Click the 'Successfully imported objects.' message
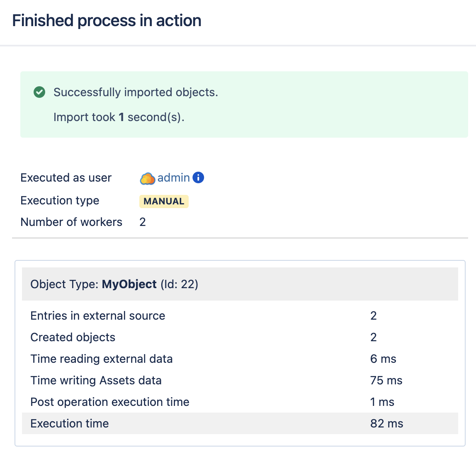 [x=136, y=92]
